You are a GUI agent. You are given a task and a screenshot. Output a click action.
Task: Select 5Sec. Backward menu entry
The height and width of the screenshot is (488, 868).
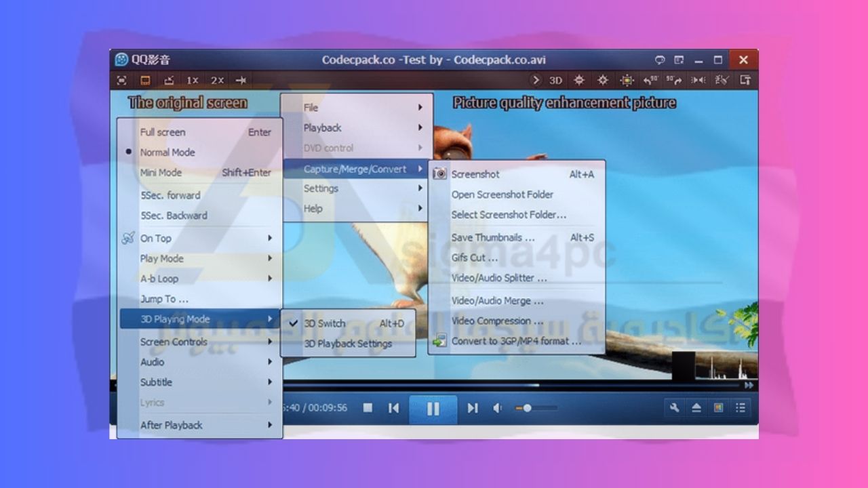(200, 216)
